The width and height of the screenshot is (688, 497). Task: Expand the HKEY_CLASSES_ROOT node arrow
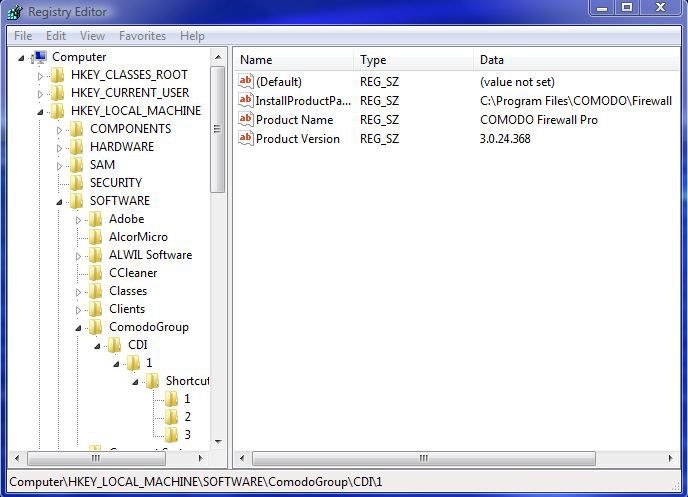tap(40, 76)
